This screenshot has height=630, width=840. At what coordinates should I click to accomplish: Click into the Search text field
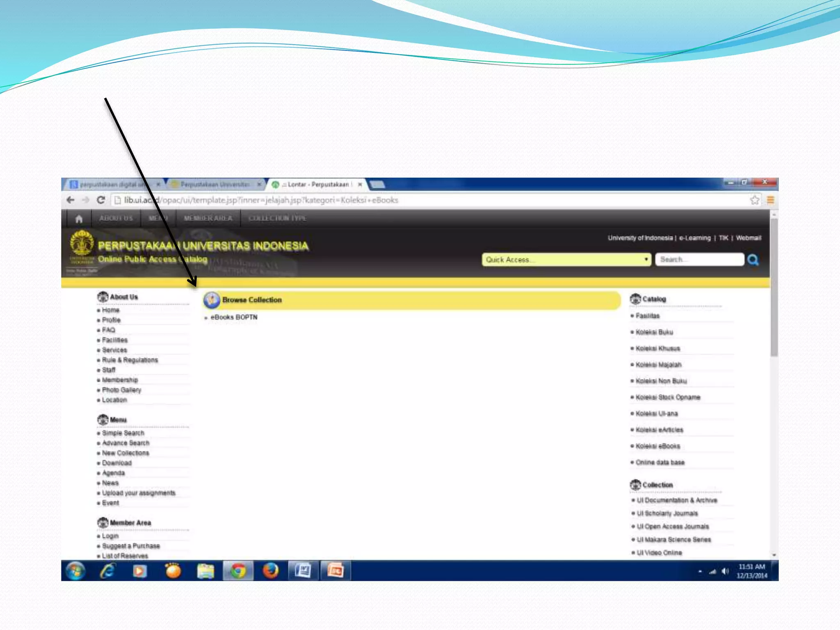click(699, 260)
